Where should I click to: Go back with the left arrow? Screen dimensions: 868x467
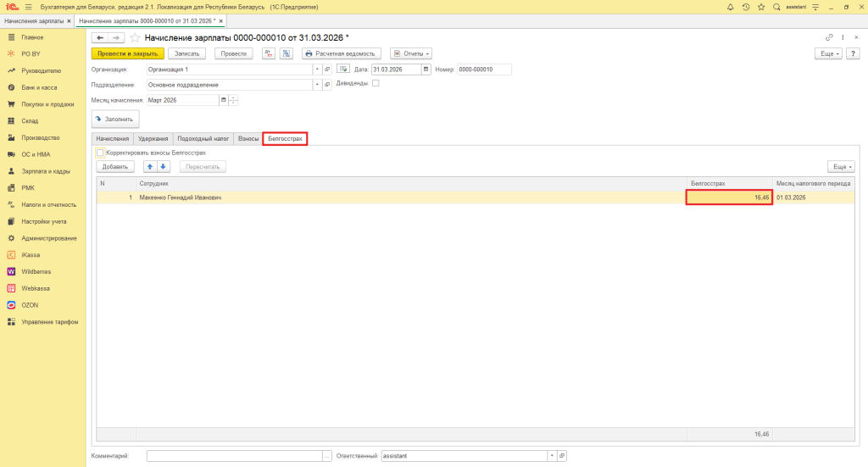point(100,37)
